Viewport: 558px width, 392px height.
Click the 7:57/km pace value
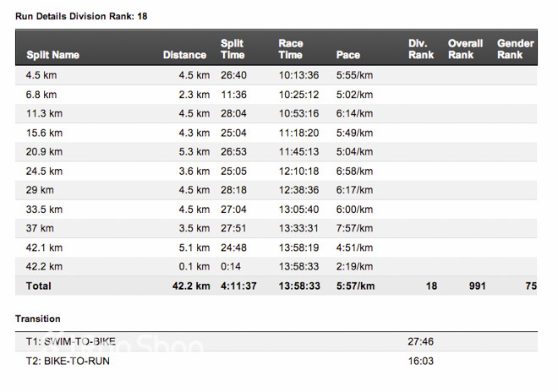pyautogui.click(x=354, y=229)
